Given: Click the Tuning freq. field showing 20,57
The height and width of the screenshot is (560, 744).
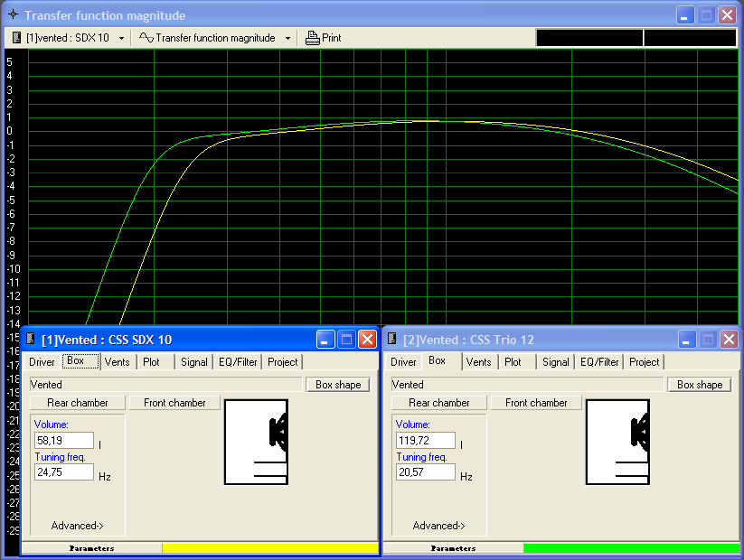Looking at the screenshot, I should click(x=426, y=472).
